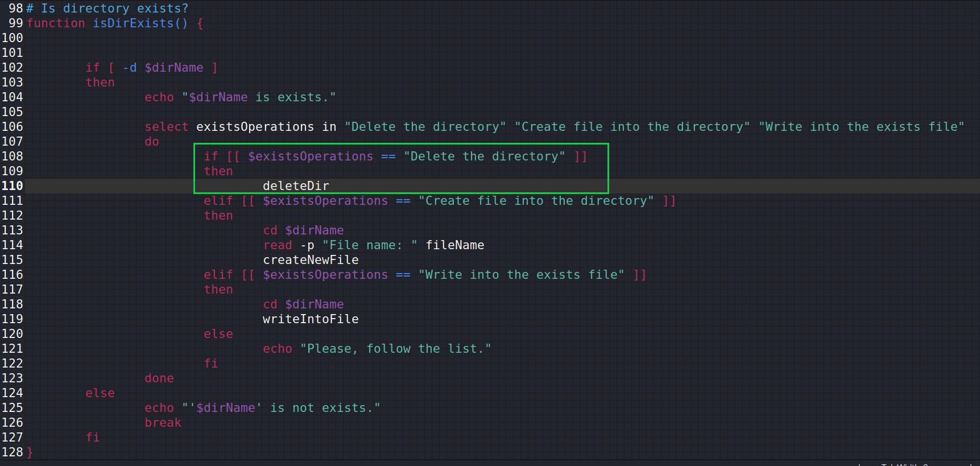The height and width of the screenshot is (466, 980).
Task: Click the comment "# Is directory exists?"
Action: coord(107,9)
